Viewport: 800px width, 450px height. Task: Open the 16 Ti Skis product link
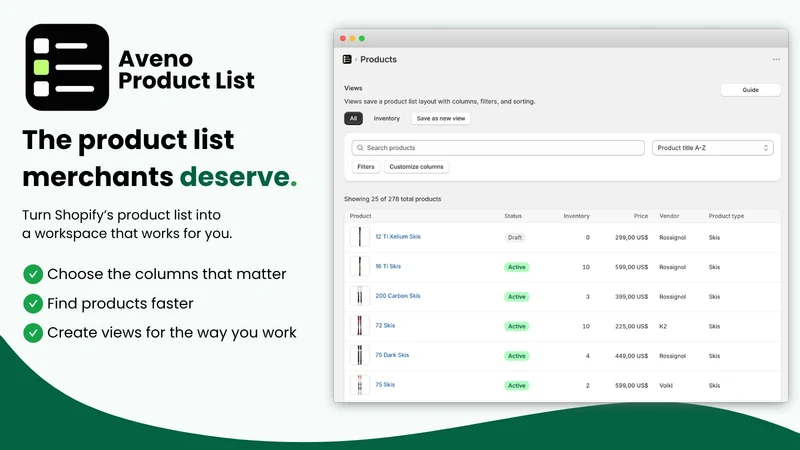[x=388, y=266]
